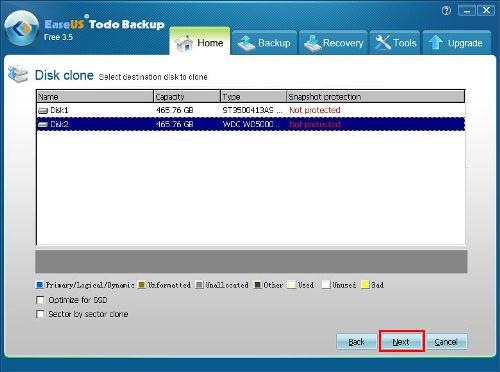Sort by the Snapshot protection column header

pos(375,97)
